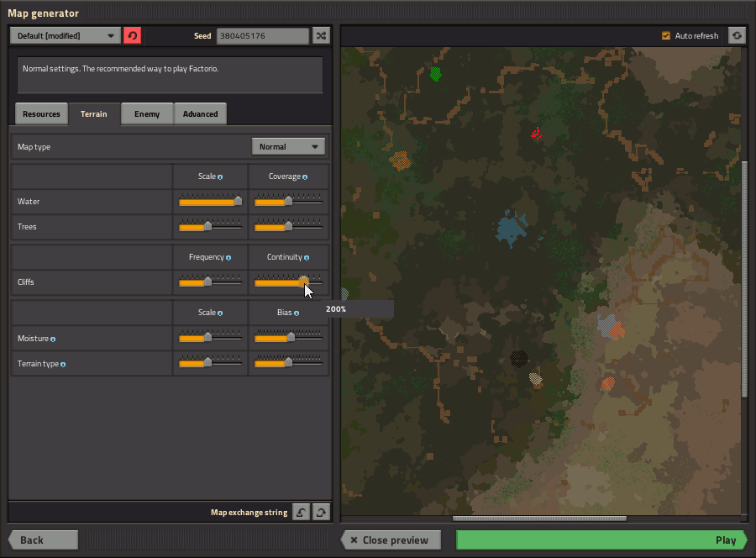Adjust the Terrain type Bias slider handle
The height and width of the screenshot is (558, 756).
click(x=288, y=362)
